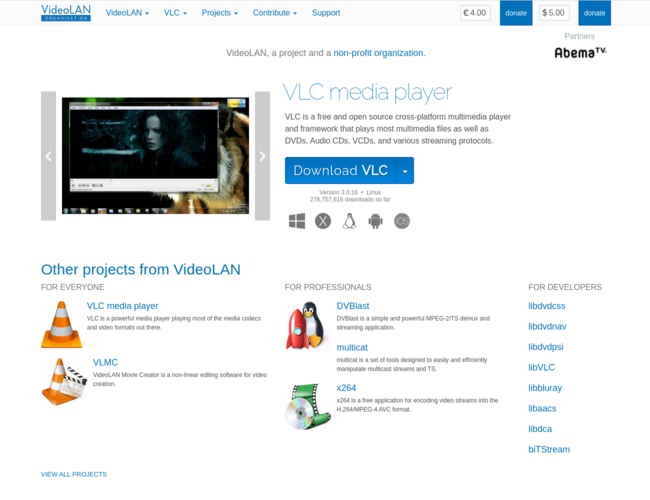Go to next carousel slide
Viewport: 650px width, 500px height.
[262, 156]
